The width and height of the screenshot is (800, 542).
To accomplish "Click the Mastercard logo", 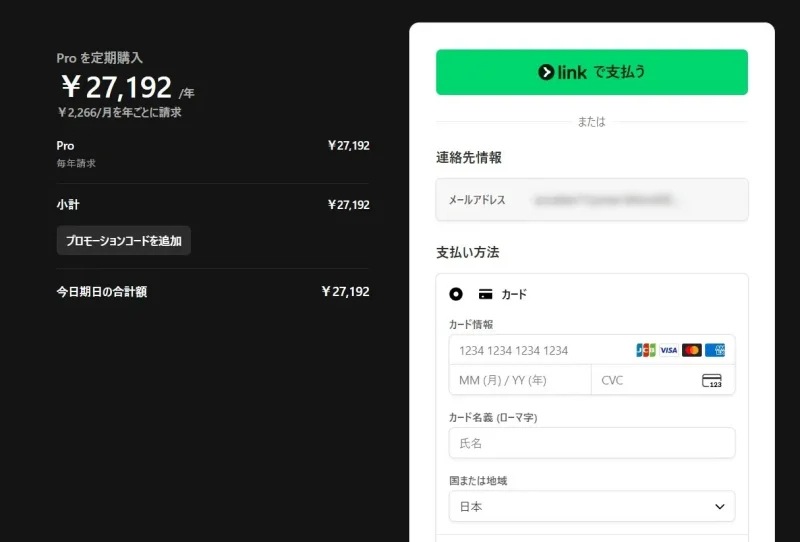I will pyautogui.click(x=691, y=350).
